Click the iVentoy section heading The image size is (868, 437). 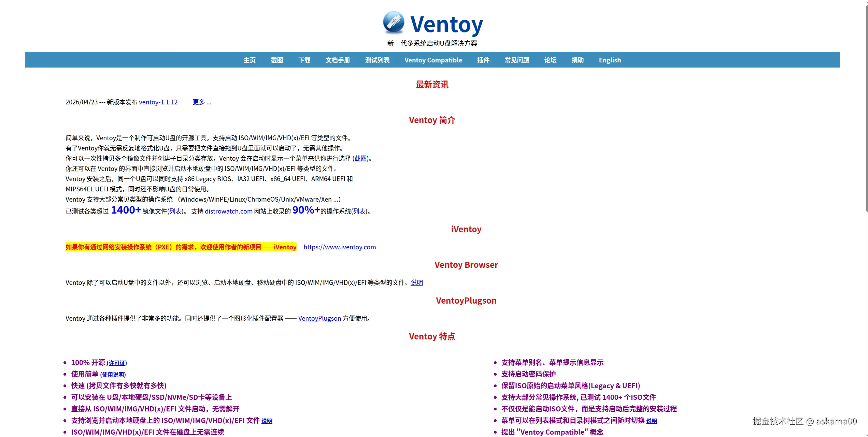pyautogui.click(x=466, y=229)
